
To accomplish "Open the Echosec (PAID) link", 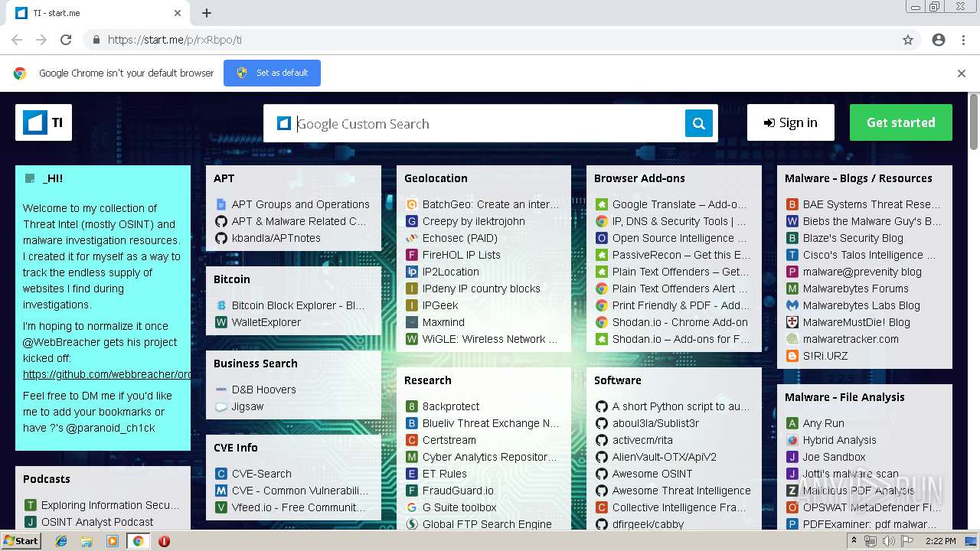I will (459, 238).
